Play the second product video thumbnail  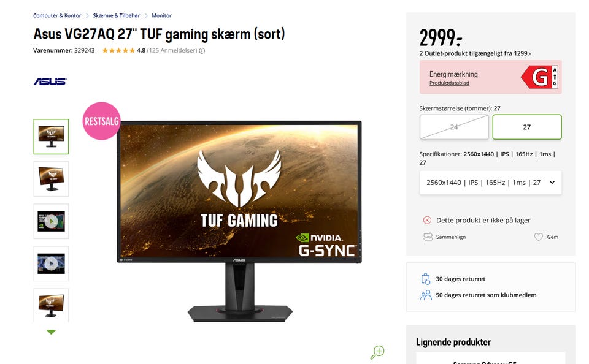pyautogui.click(x=51, y=264)
